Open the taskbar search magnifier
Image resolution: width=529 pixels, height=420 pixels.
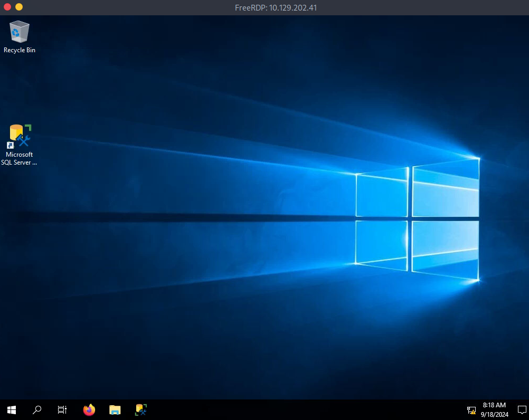click(37, 410)
